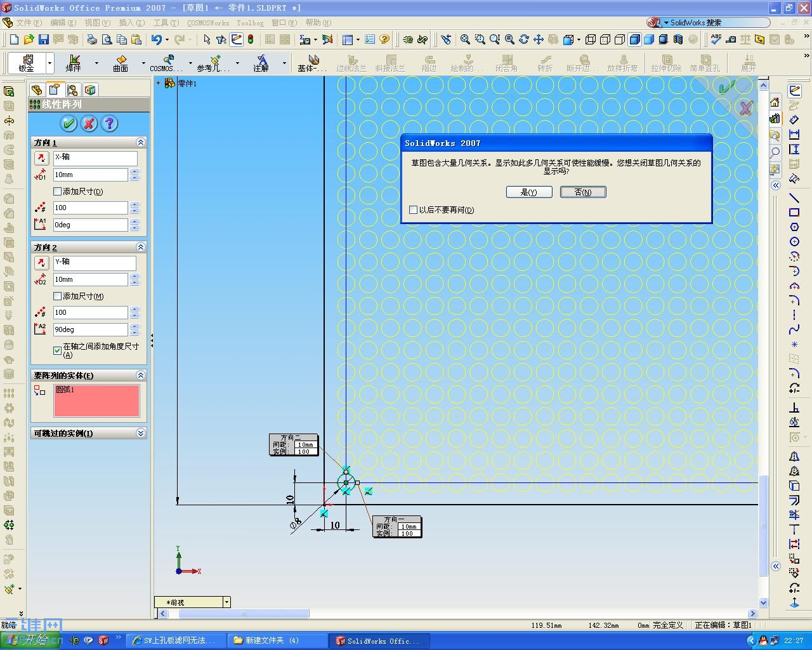Click the 注解 toolbar button
The width and height of the screenshot is (812, 650).
click(261, 63)
